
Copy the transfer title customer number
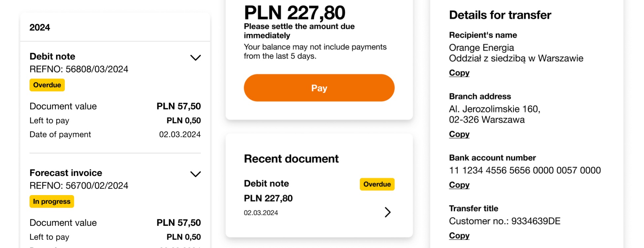point(459,235)
